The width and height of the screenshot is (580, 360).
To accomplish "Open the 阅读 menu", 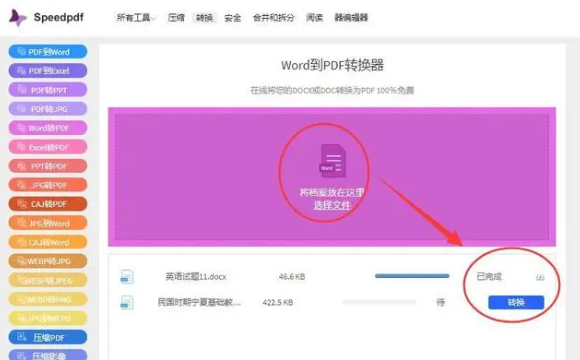I will (314, 17).
